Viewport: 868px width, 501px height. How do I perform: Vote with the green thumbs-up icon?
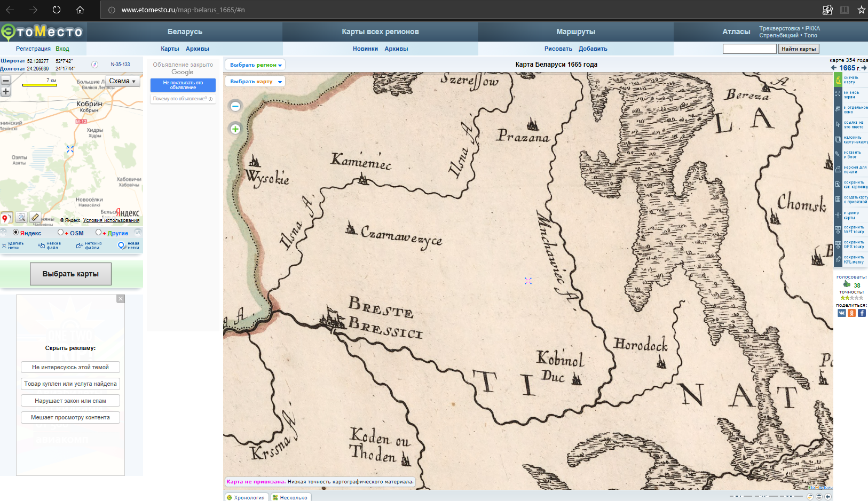[x=847, y=284]
